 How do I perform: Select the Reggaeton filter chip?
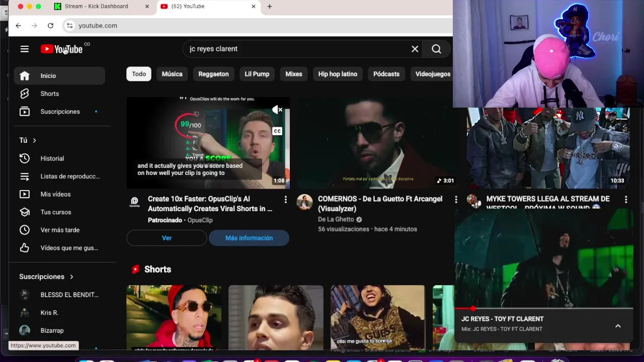(213, 74)
